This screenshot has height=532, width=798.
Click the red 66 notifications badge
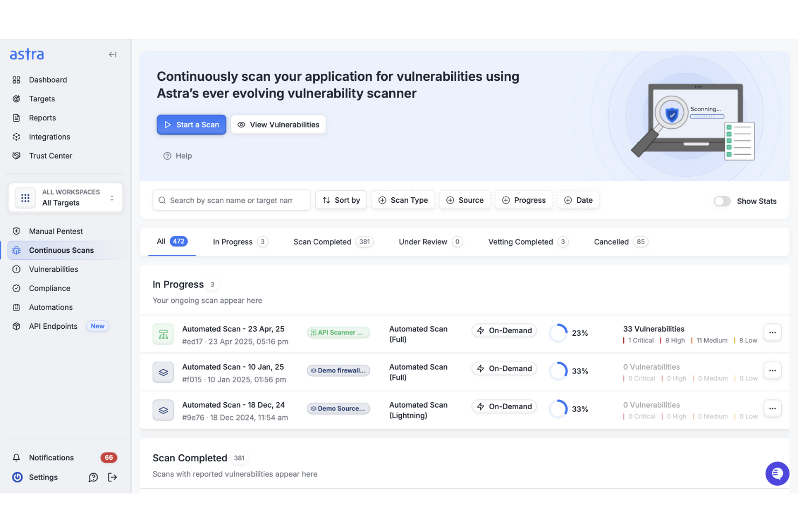click(x=109, y=458)
